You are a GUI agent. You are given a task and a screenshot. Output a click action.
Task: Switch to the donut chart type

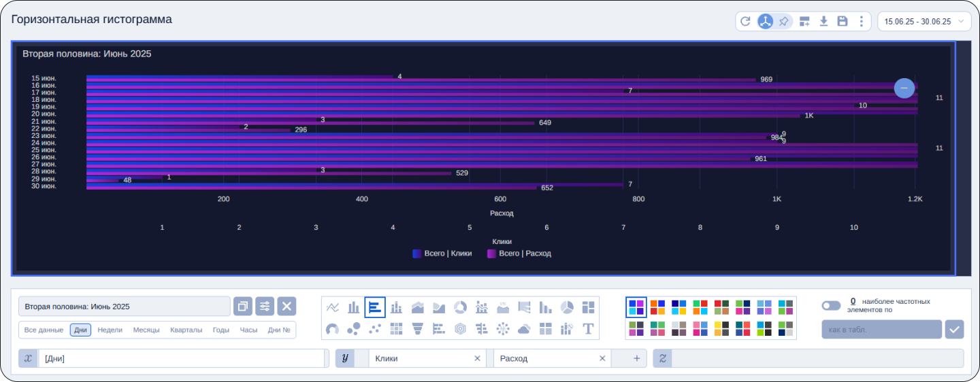pyautogui.click(x=460, y=307)
